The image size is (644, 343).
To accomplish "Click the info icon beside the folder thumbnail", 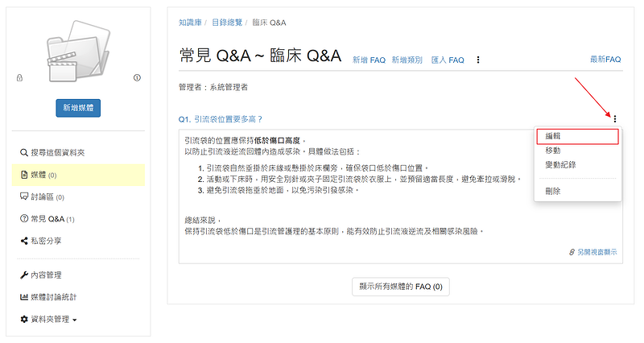I will click(137, 78).
